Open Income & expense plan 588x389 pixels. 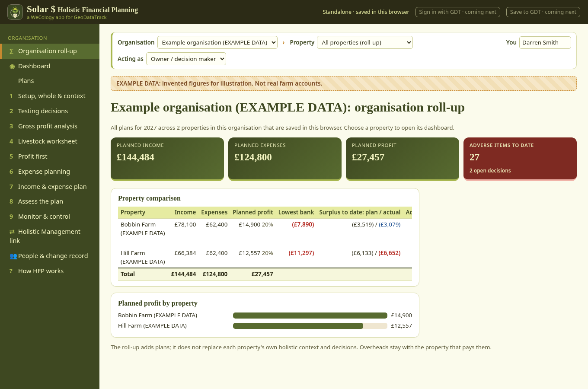click(x=50, y=187)
